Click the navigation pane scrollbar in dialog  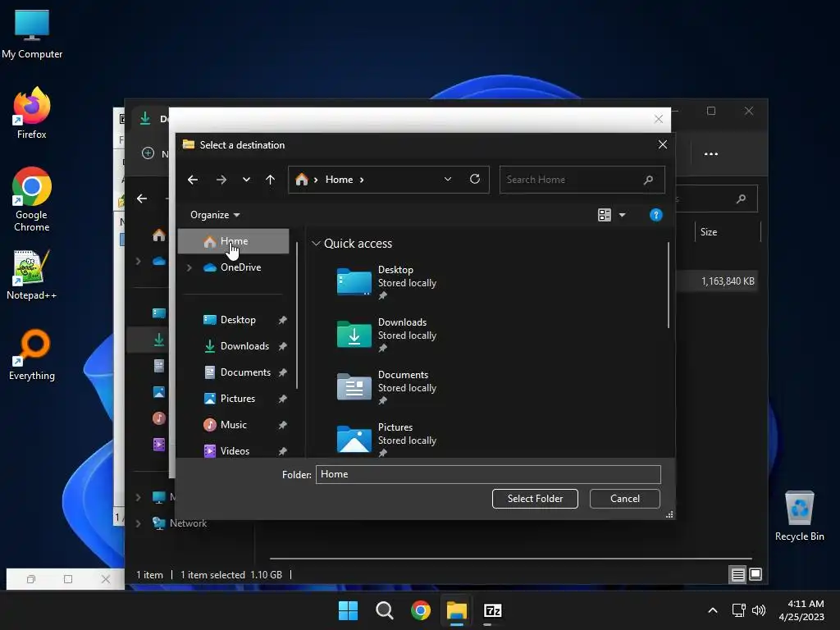point(297,315)
